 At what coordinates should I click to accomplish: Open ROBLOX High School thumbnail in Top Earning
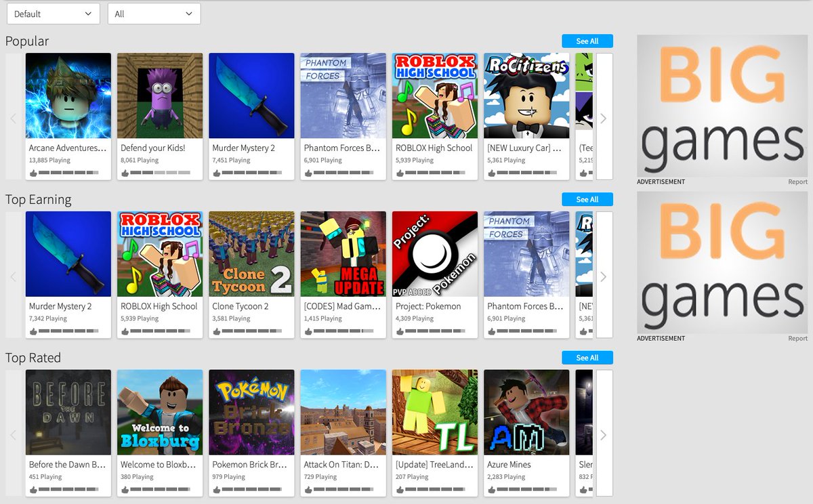pyautogui.click(x=160, y=254)
